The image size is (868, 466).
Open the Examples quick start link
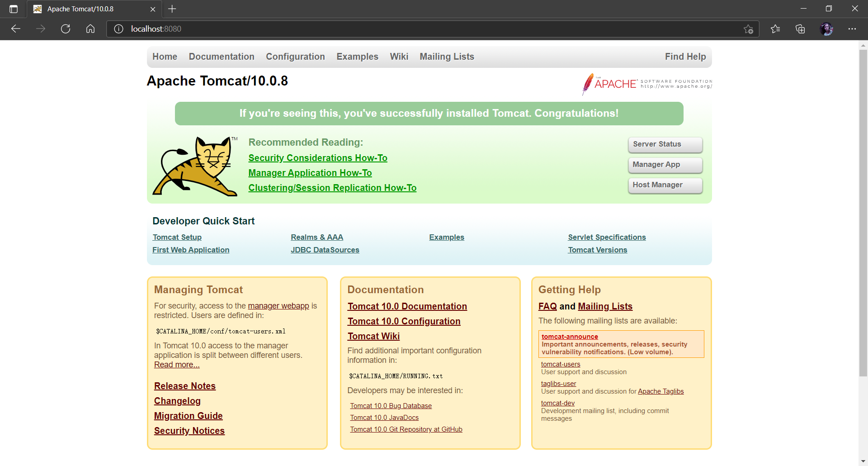[x=447, y=237]
